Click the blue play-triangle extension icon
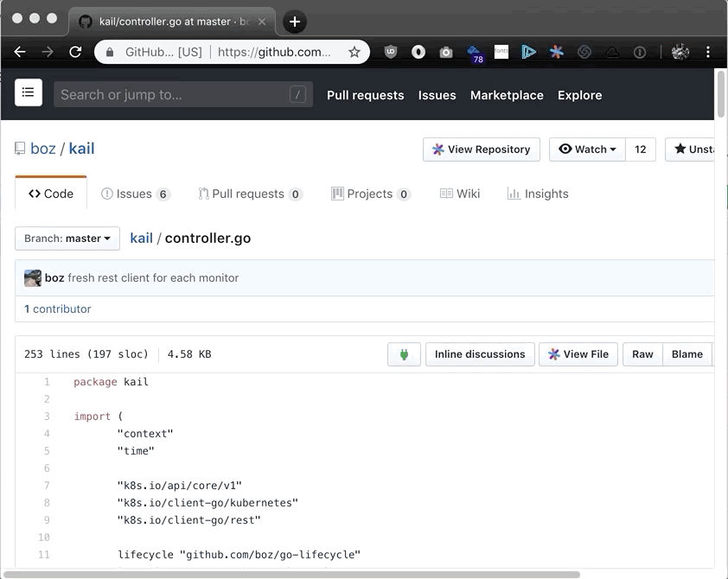This screenshot has height=579, width=728. click(528, 52)
